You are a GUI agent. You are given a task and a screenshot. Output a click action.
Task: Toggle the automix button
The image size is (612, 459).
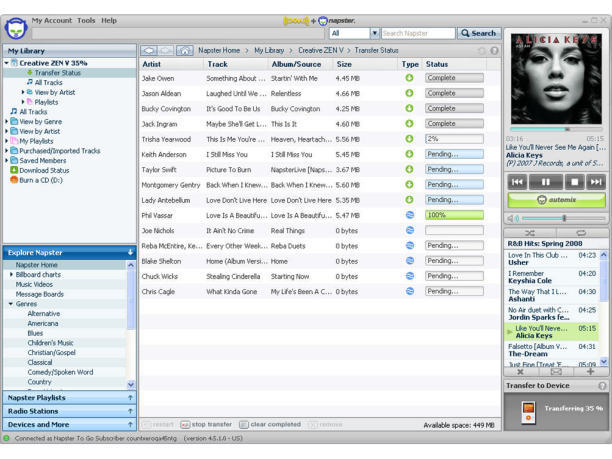556,199
